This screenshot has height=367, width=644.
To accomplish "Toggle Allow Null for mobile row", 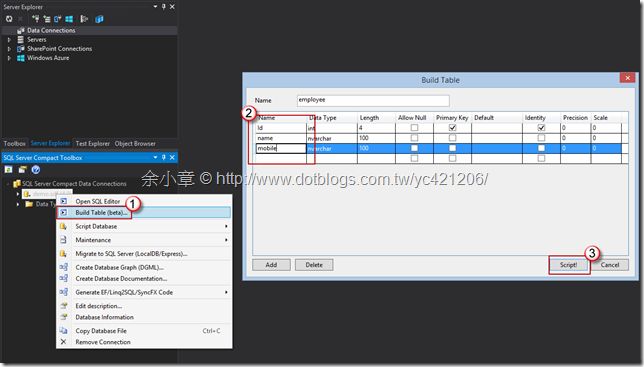I will [x=414, y=148].
